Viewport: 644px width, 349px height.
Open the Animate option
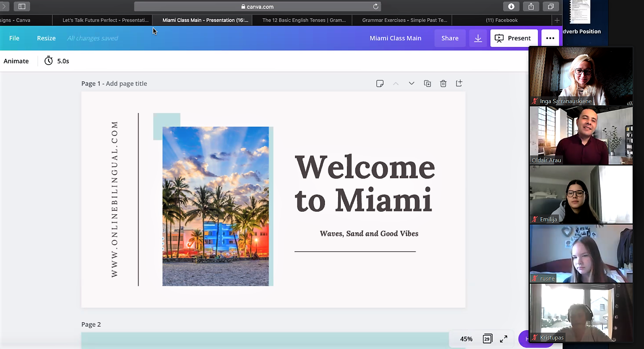16,61
